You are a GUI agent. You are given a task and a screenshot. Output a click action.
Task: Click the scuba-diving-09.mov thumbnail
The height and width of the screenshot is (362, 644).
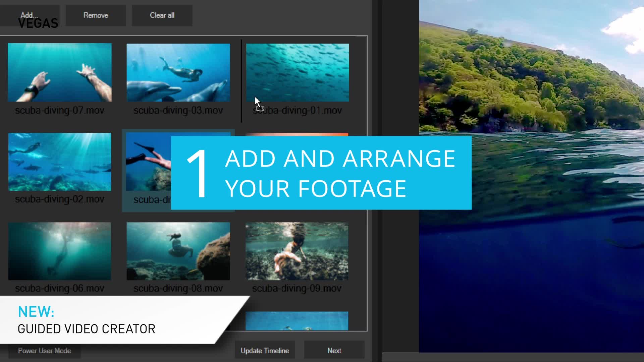pos(297,251)
